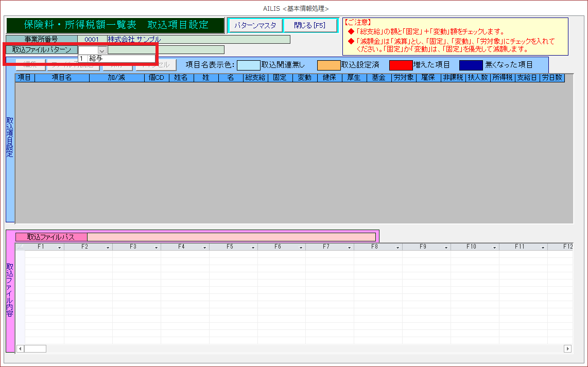Screen dimensions: 588x367
Task: Click the 加/減 column header
Action: pos(117,78)
